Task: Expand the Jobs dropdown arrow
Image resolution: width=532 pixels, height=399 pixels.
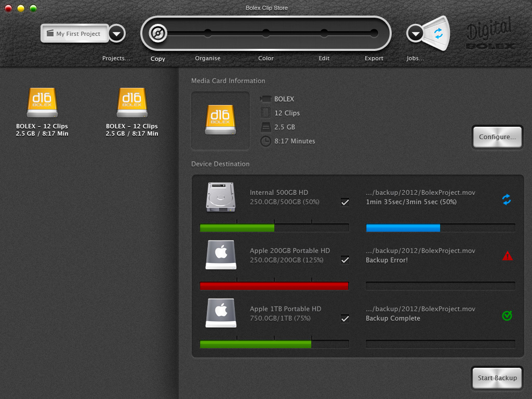Action: pos(415,34)
